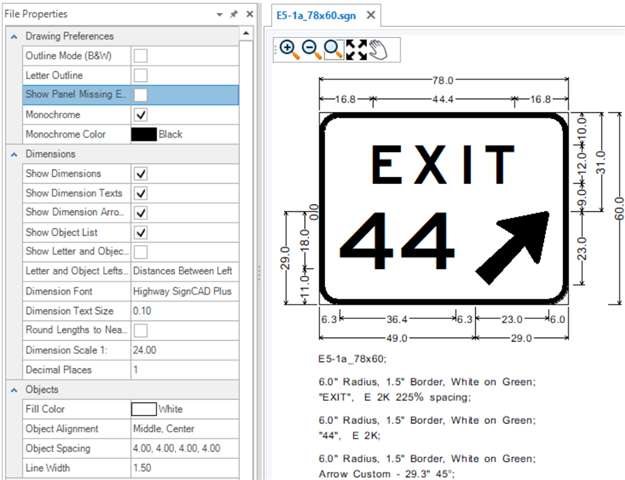
Task: Close the E5-1a_78x60.sgn tab
Action: tap(370, 16)
